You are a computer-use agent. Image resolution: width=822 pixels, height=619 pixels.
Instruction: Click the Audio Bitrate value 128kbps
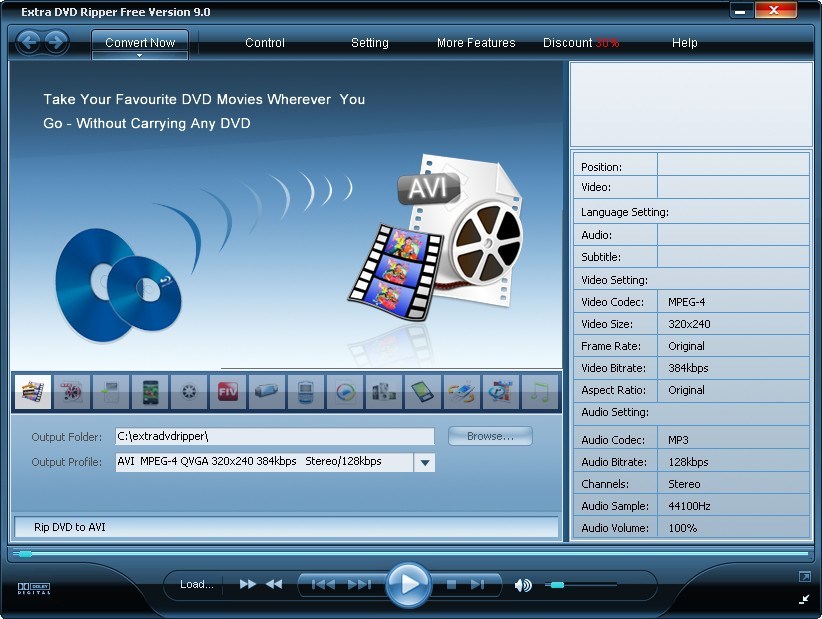click(x=688, y=462)
